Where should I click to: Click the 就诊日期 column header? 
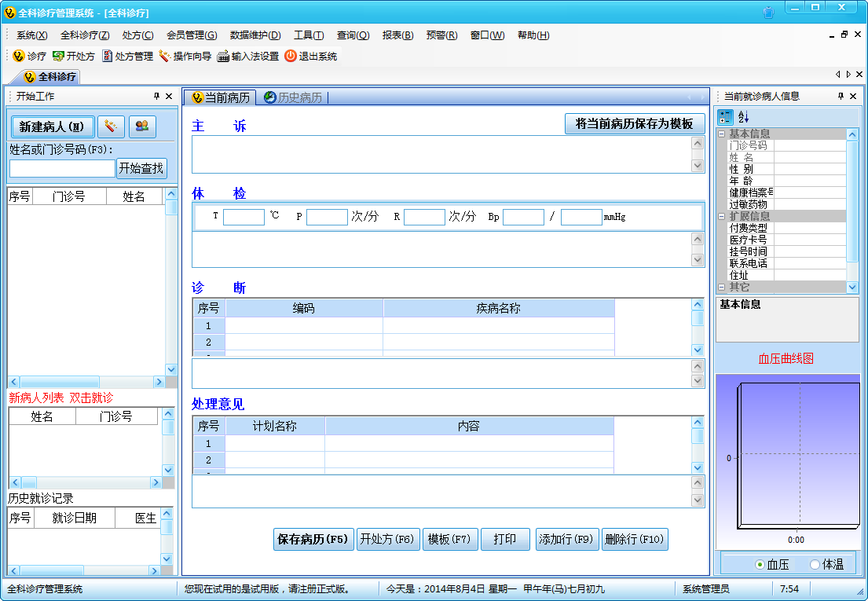tap(75, 518)
